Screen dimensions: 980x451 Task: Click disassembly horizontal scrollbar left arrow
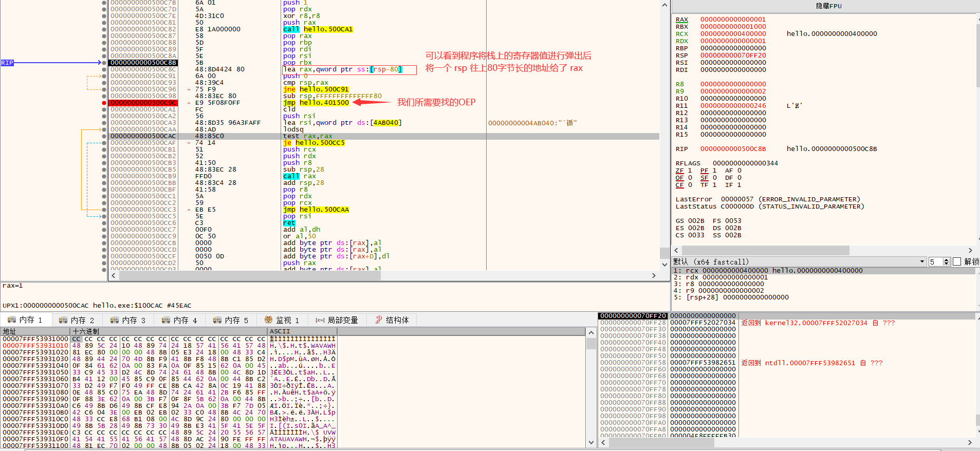point(114,276)
